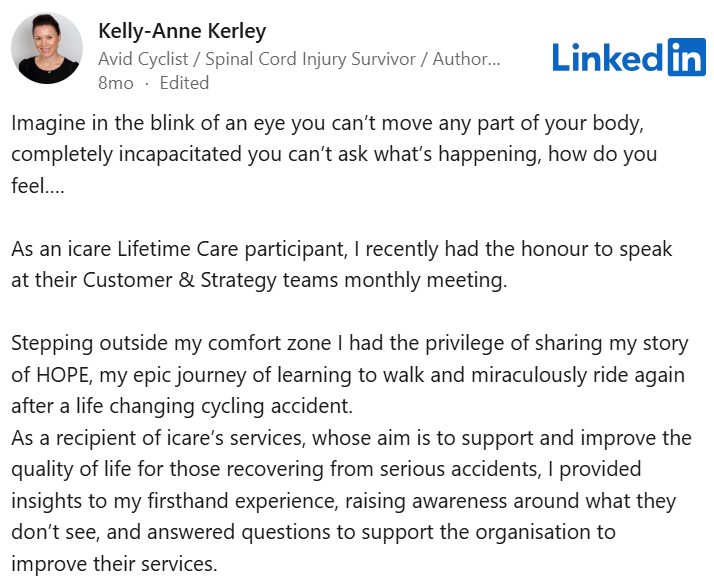Open Kelly-Anne Kerley's profile photo
714x583 pixels.
pos(47,48)
